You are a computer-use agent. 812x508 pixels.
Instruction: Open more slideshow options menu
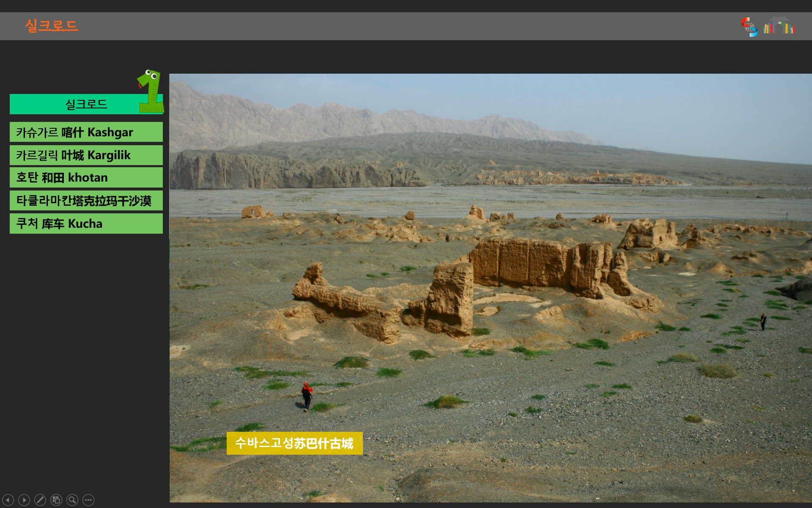(88, 500)
